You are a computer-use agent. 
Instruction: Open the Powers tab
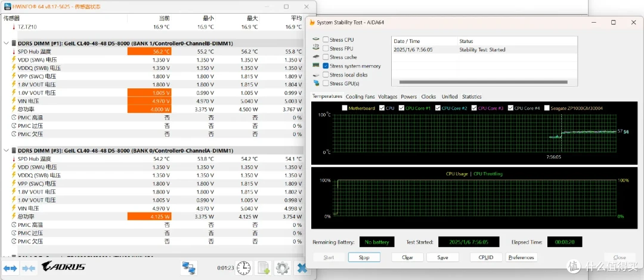tap(408, 97)
